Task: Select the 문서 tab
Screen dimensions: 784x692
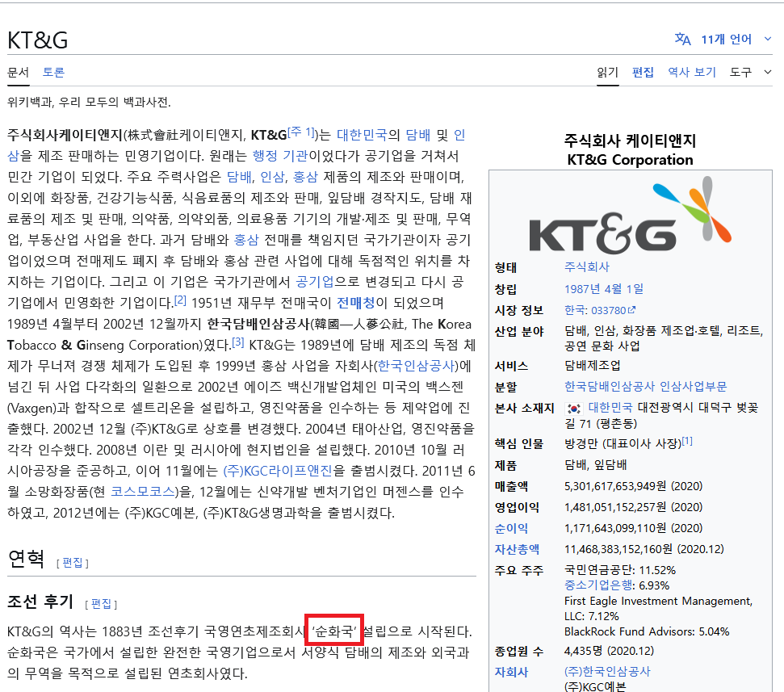Action: point(18,72)
